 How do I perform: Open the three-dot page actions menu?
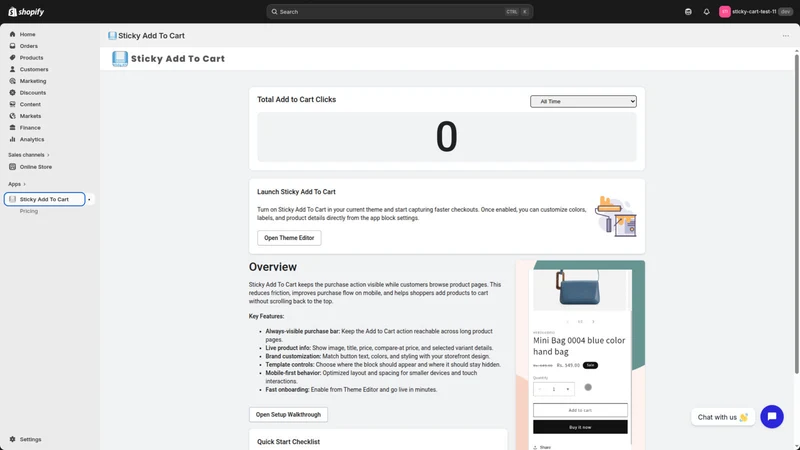(x=786, y=36)
